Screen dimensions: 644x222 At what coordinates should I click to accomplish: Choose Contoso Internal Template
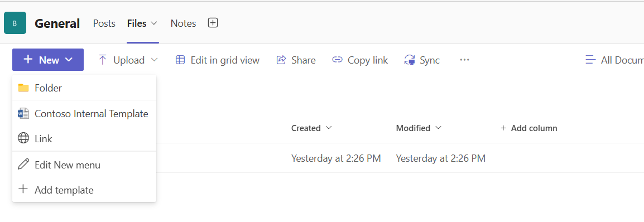84,114
